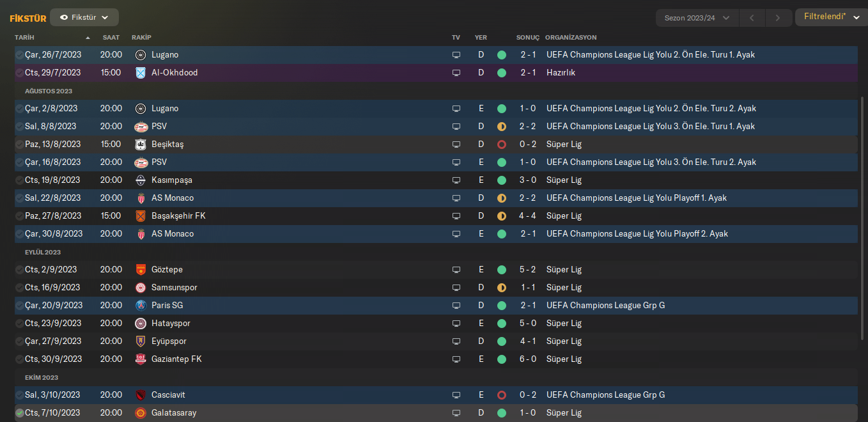Toggle the checkmark beside Samsunspor 16/9/2023 fixture
Screen dimensions: 868x422
click(19, 288)
